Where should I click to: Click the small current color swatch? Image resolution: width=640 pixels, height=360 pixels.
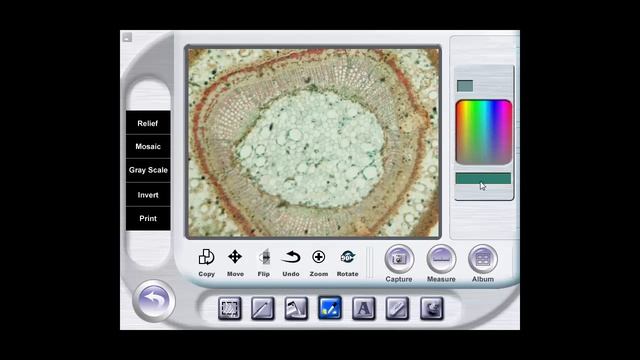465,86
